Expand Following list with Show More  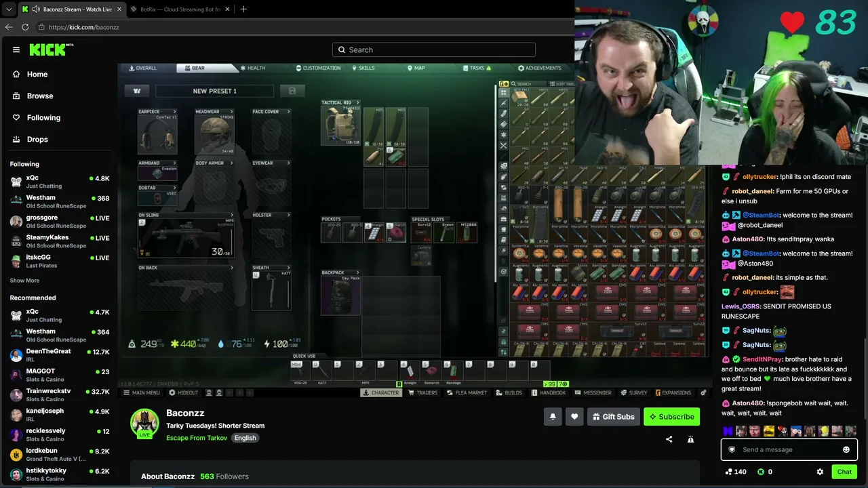(24, 281)
